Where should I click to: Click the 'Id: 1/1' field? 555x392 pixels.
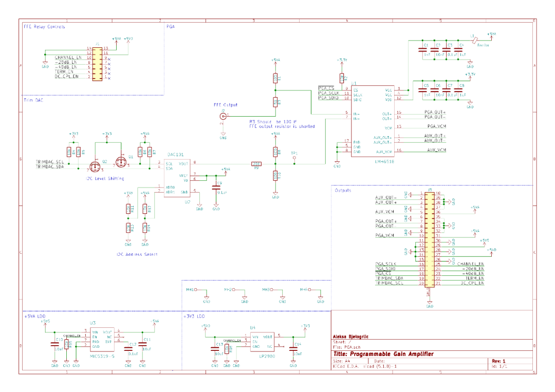click(499, 366)
